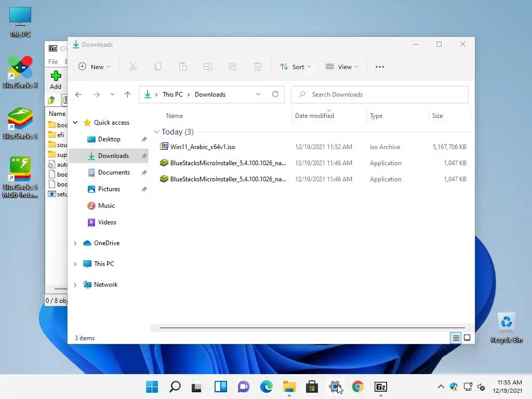Launch Google Chrome from taskbar
This screenshot has width=532, height=399.
point(357,387)
